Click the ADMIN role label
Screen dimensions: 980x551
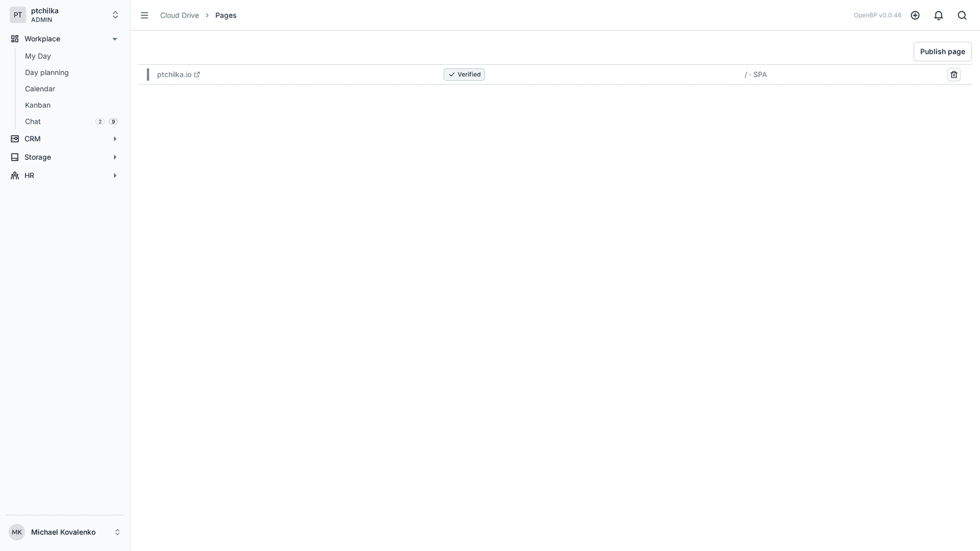[42, 20]
